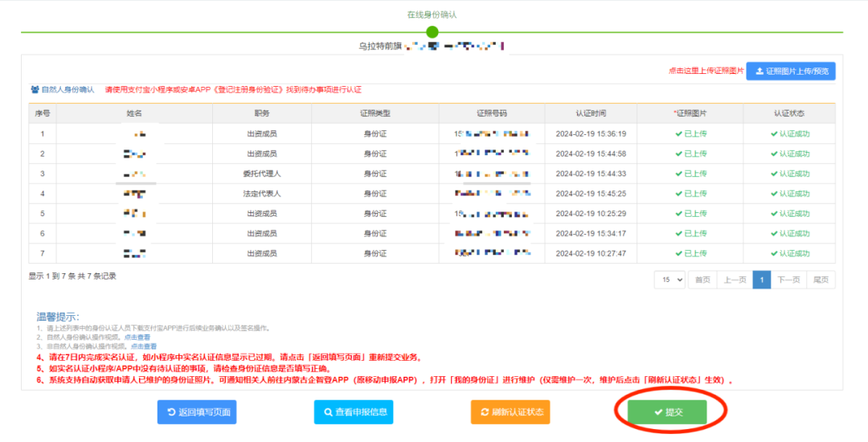The width and height of the screenshot is (868, 442).
Task: Click 返回填写页面 button
Action: [x=197, y=412]
